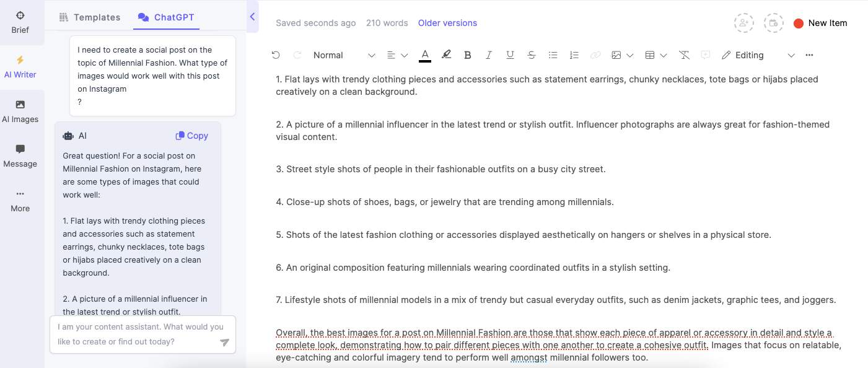
Task: Open the Older versions link
Action: click(447, 23)
